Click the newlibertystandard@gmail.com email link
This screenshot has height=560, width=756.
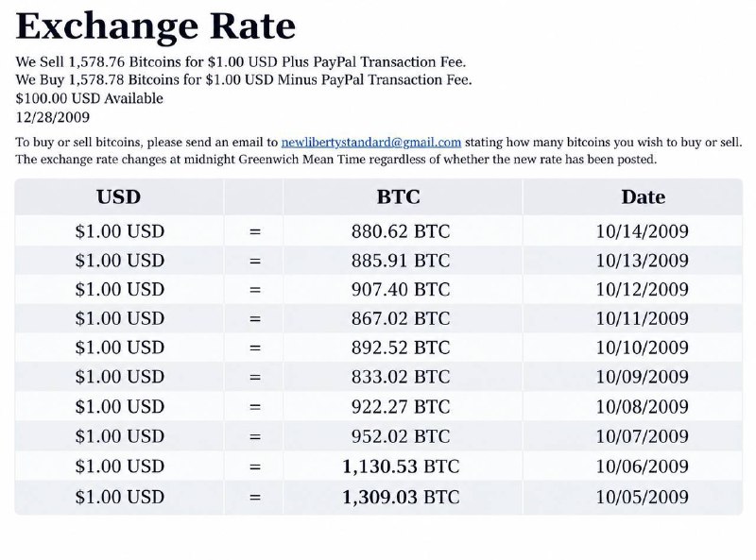tap(370, 143)
